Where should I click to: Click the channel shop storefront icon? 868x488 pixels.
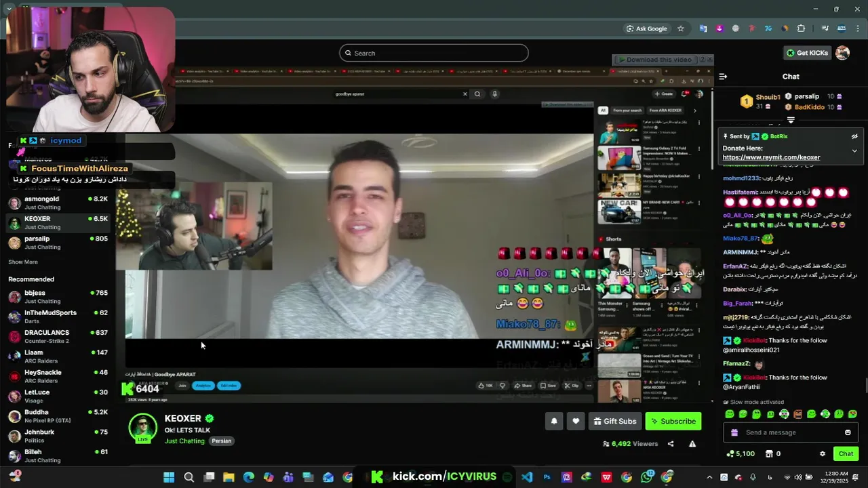pyautogui.click(x=769, y=453)
